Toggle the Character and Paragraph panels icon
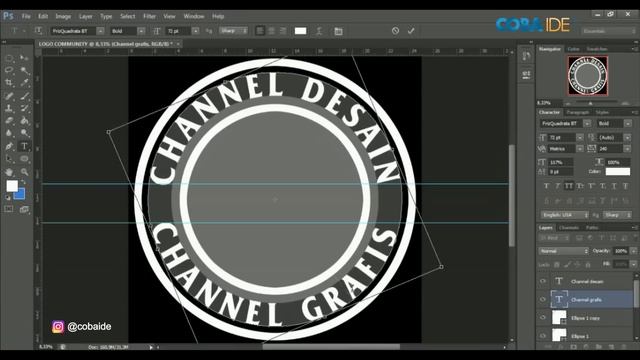 pyautogui.click(x=338, y=31)
